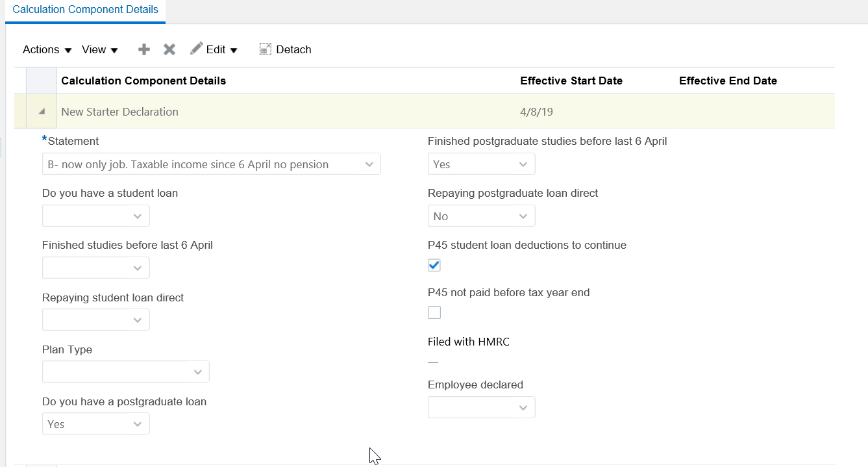
Task: Click the Edit pencil icon
Action: (x=195, y=49)
